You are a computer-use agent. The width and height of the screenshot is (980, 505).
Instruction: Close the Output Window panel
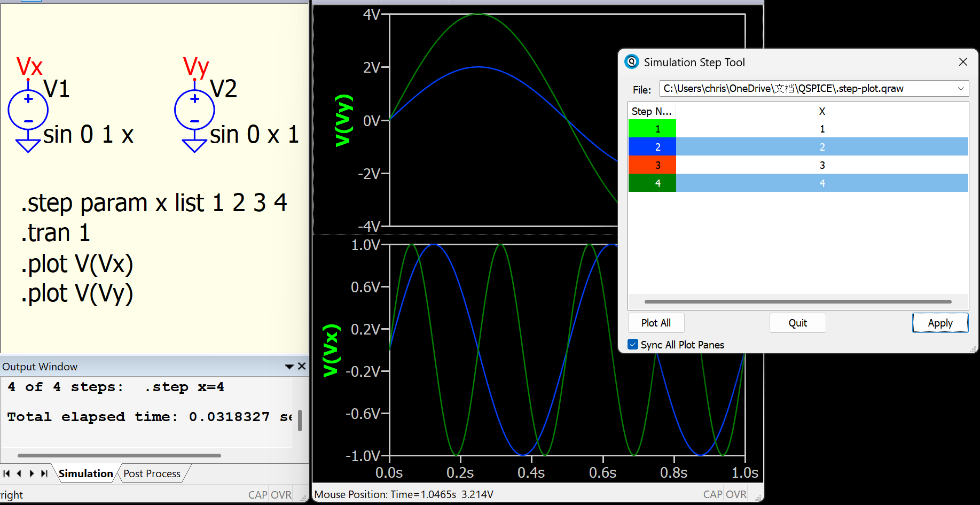(x=302, y=366)
